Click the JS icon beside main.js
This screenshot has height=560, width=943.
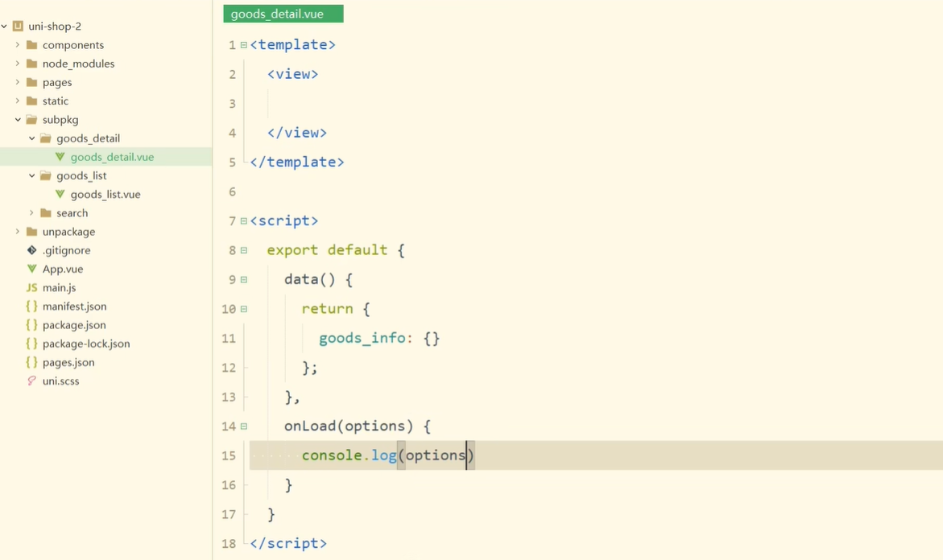[32, 287]
